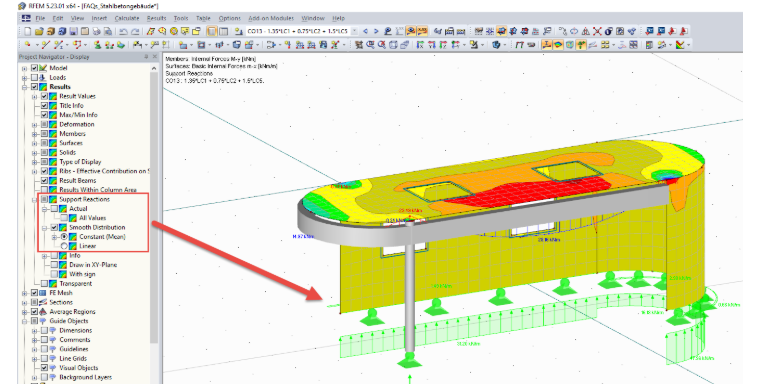
Task: Select the Linear radio button
Action: [x=64, y=246]
